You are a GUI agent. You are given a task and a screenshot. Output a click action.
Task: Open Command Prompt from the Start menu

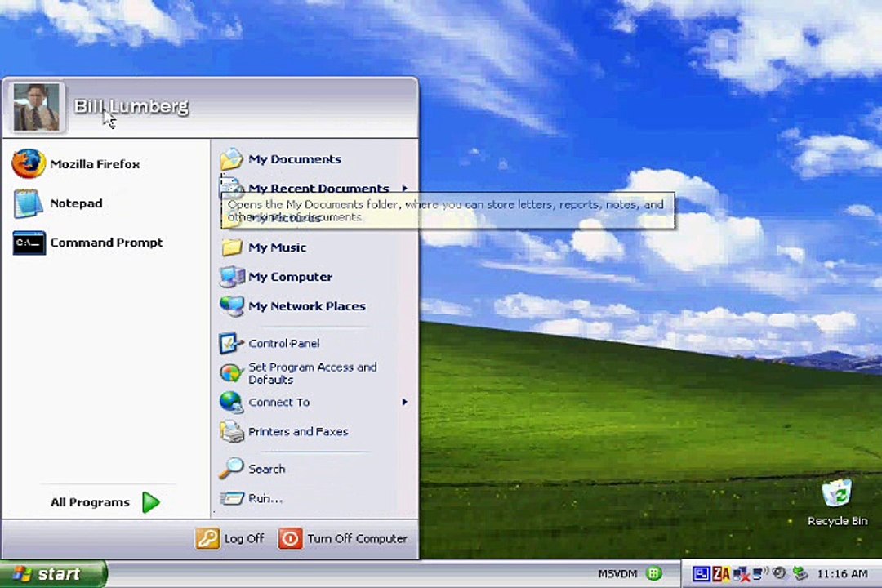(87, 243)
